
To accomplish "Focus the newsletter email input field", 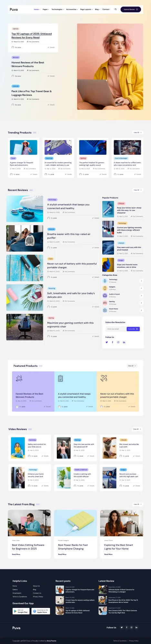I will pyautogui.click(x=116, y=329).
